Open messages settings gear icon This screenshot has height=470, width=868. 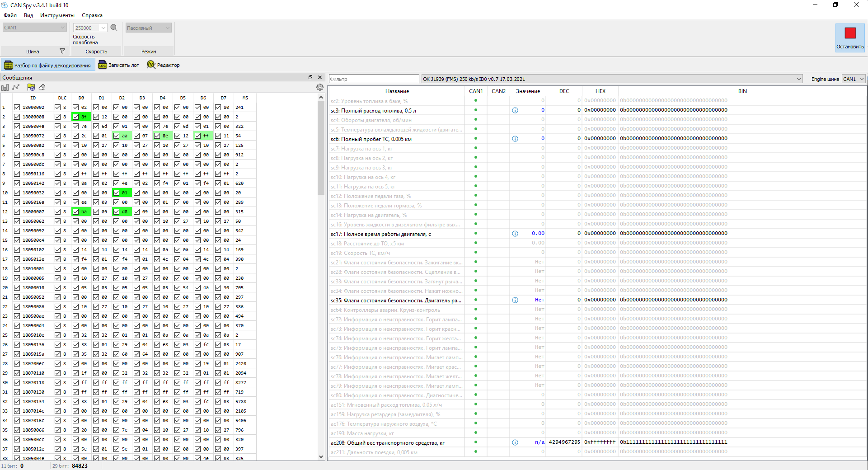pyautogui.click(x=320, y=87)
